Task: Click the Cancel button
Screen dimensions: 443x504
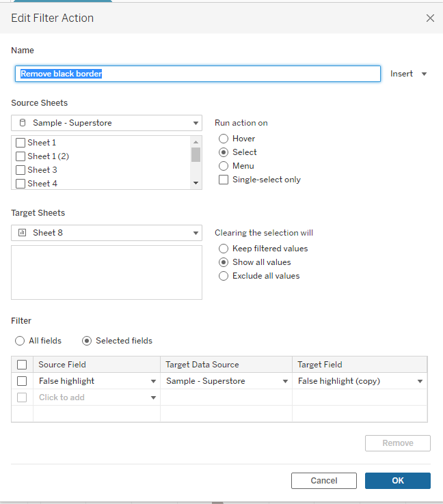Action: point(323,481)
